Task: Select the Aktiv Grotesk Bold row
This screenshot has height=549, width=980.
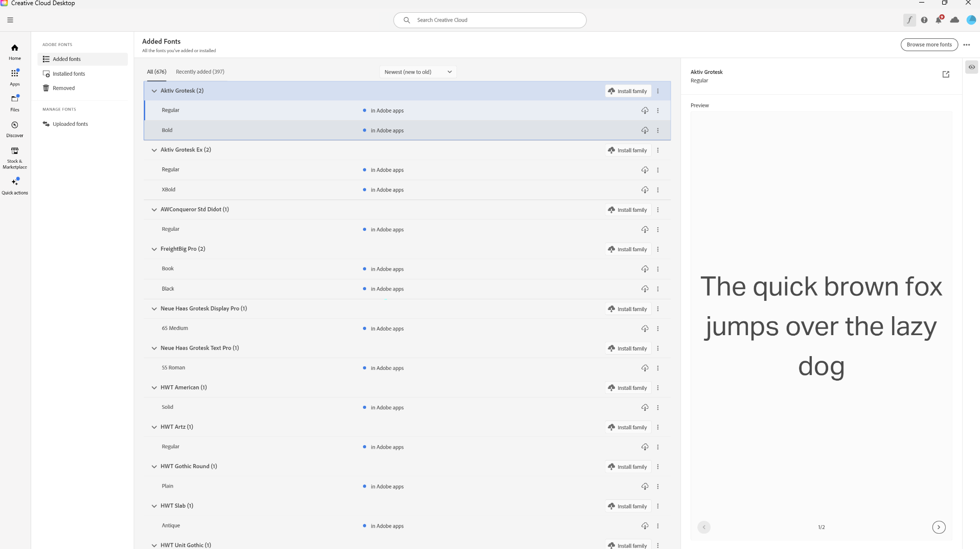Action: (x=407, y=130)
